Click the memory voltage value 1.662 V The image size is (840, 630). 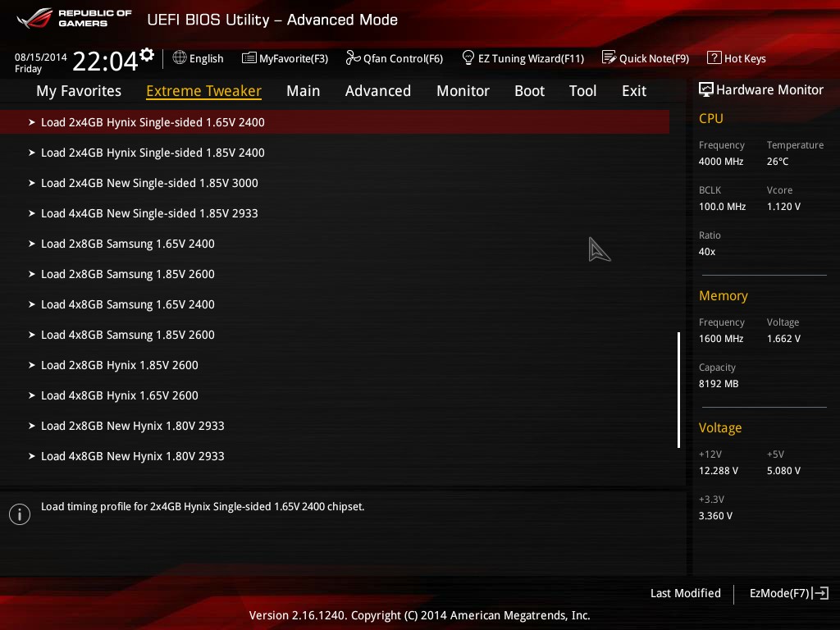click(x=783, y=339)
